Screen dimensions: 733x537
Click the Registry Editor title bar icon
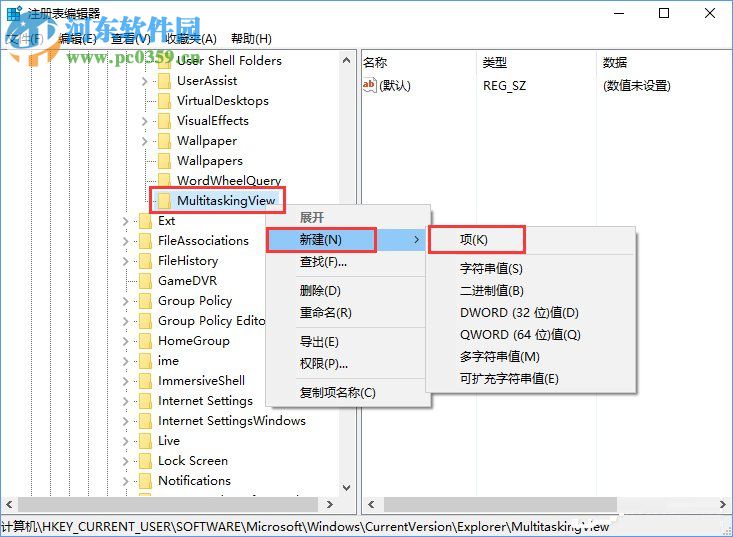[x=14, y=13]
